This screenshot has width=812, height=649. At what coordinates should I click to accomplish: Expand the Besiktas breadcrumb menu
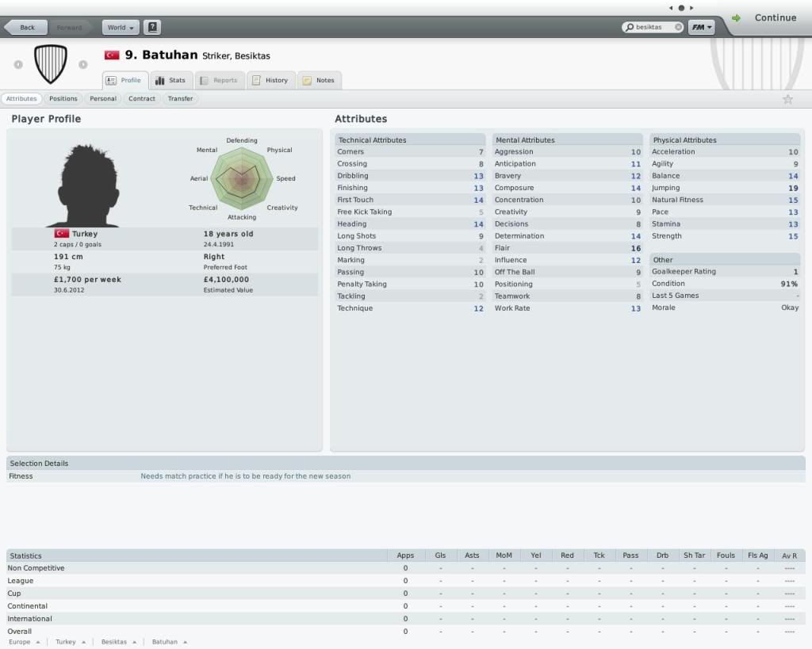(119, 642)
